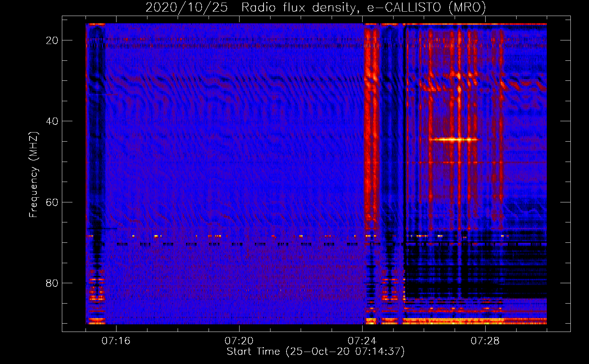Click the 40 MHz frequency tick label

pyautogui.click(x=52, y=121)
